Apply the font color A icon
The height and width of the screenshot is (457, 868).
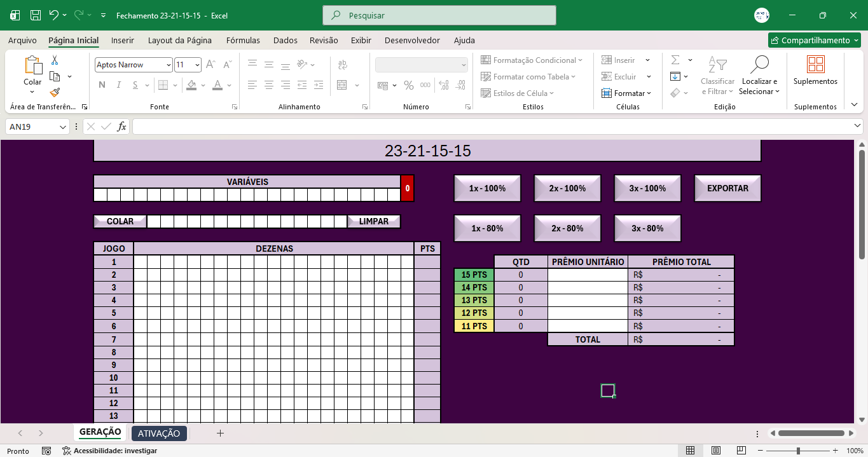click(x=217, y=85)
